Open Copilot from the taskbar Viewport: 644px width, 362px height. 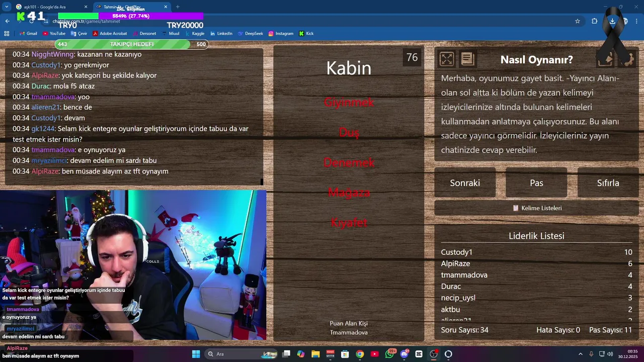[301, 354]
